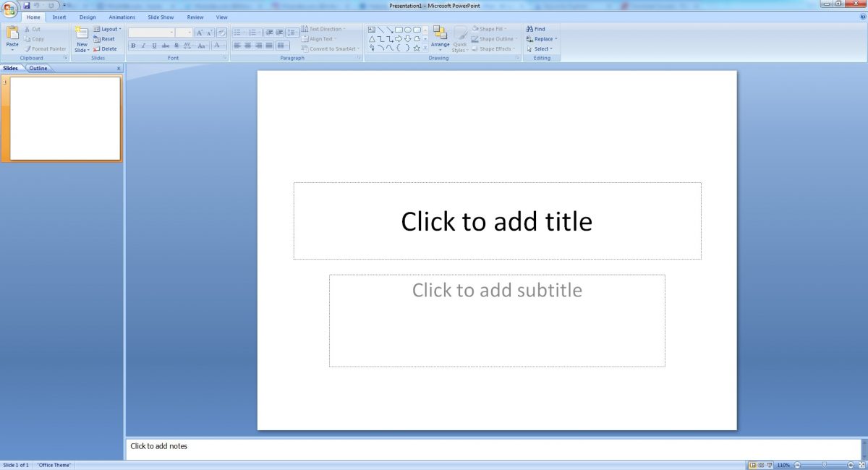Viewport: 868px width, 470px height.
Task: Open the Layout dropdown in Slides group
Action: pos(107,29)
